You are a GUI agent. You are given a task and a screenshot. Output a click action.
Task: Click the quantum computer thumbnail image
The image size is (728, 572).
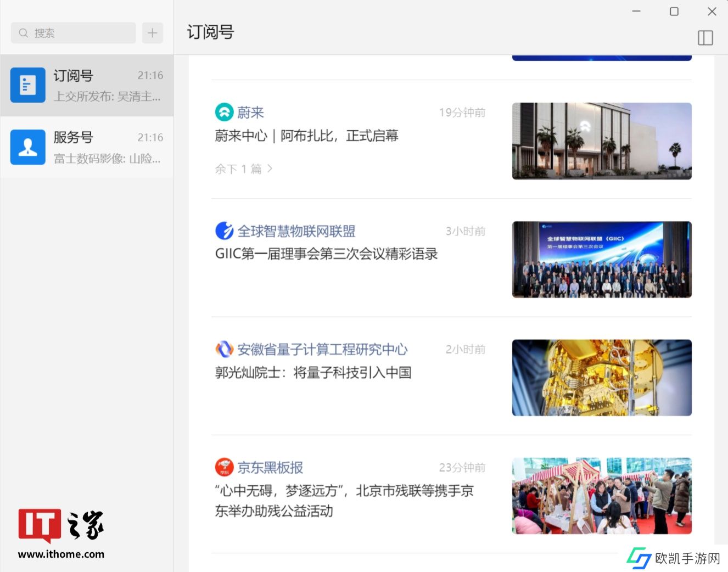click(x=601, y=378)
